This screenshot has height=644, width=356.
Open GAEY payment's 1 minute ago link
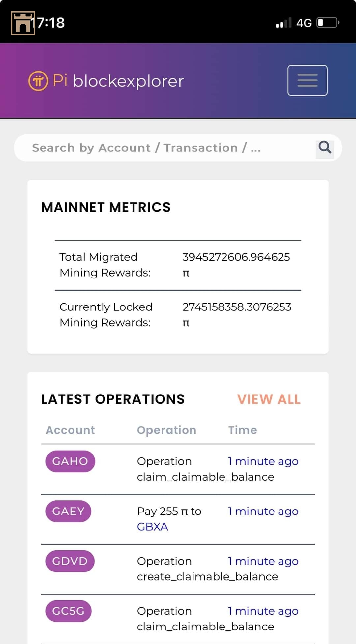click(263, 511)
